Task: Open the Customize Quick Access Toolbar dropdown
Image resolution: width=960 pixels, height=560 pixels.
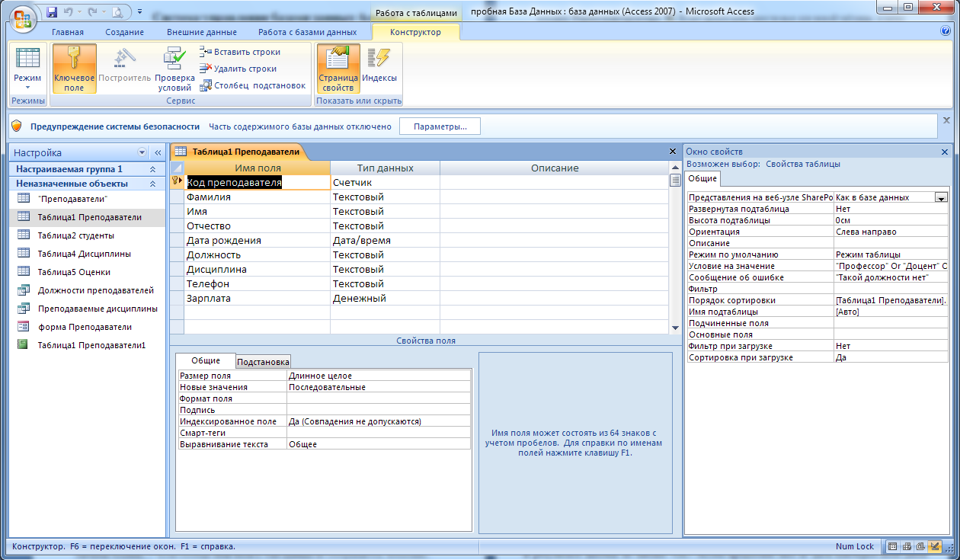Action: (140, 11)
